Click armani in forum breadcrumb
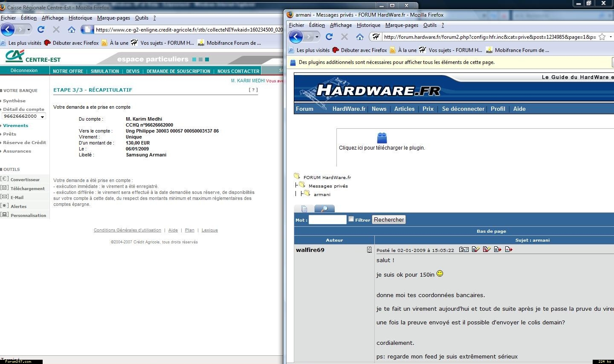The width and height of the screenshot is (614, 364). (322, 194)
